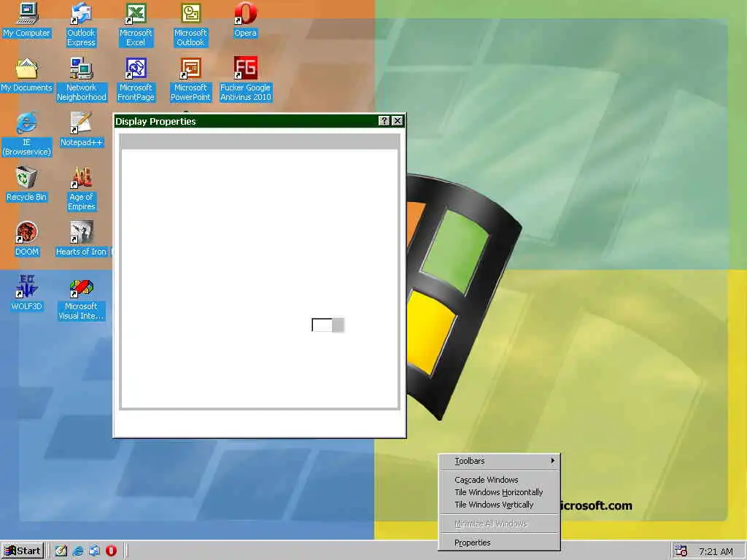Click the 7:21 AM system clock
Screen dimensions: 747x560
(x=716, y=551)
